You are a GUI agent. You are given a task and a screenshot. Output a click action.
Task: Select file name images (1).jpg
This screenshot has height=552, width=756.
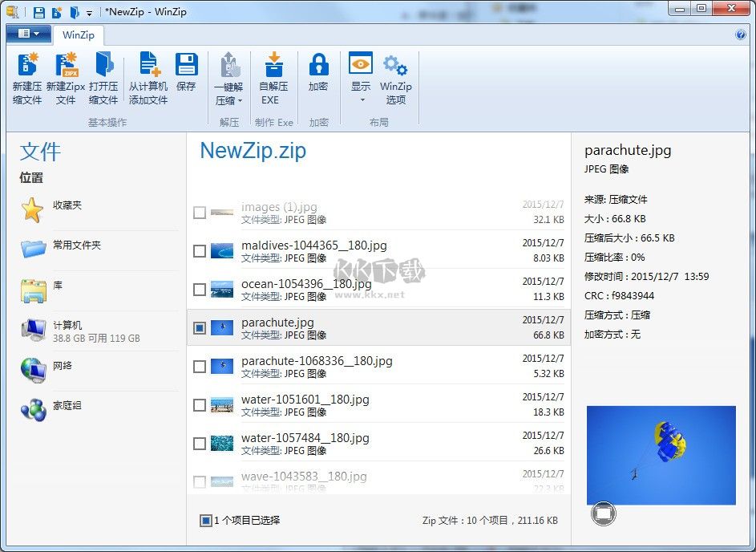pyautogui.click(x=279, y=207)
